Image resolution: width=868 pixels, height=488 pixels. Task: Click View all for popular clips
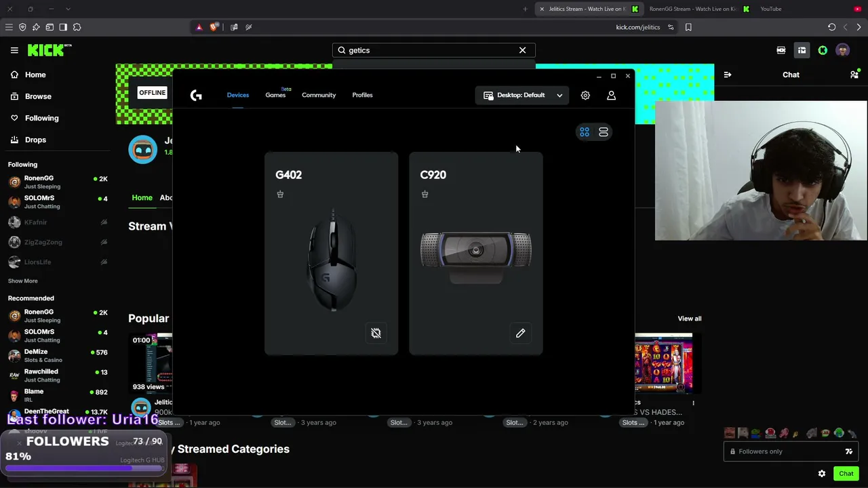pyautogui.click(x=690, y=319)
